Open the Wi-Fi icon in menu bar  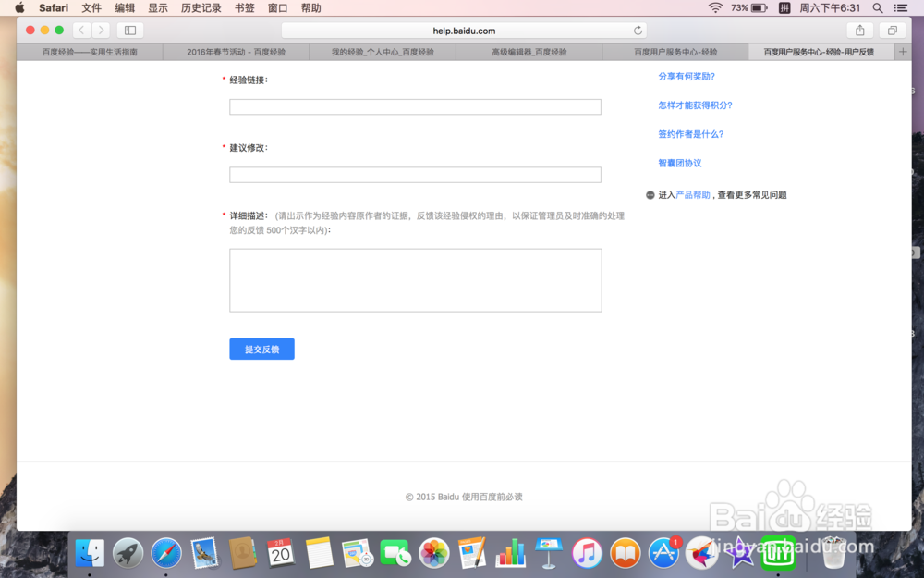[x=716, y=7]
